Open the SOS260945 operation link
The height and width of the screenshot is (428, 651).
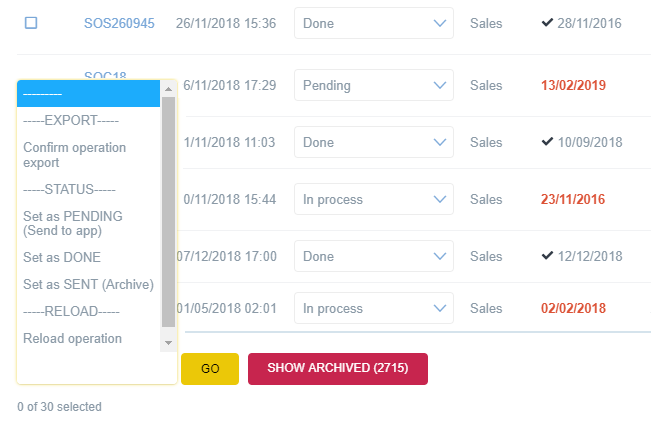coord(119,23)
